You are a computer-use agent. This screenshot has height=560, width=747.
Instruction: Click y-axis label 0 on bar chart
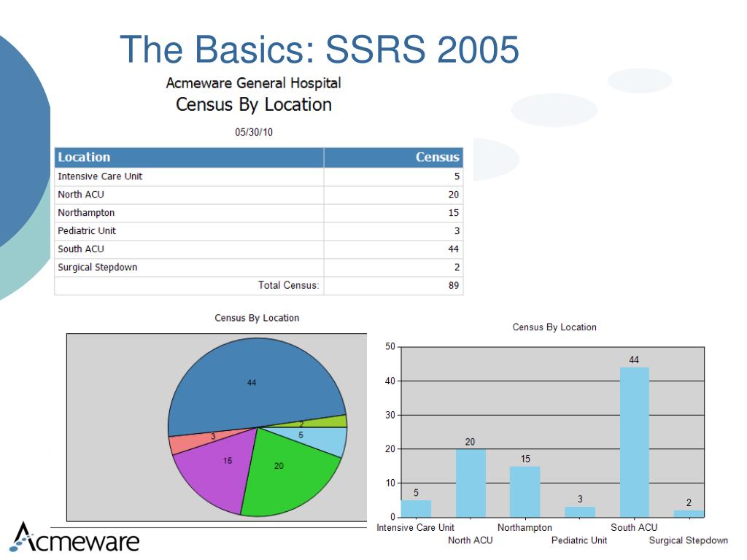pos(393,517)
